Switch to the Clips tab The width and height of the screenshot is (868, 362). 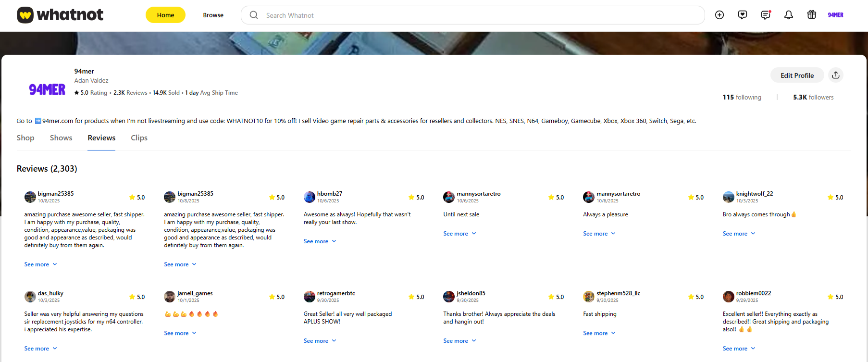(139, 138)
